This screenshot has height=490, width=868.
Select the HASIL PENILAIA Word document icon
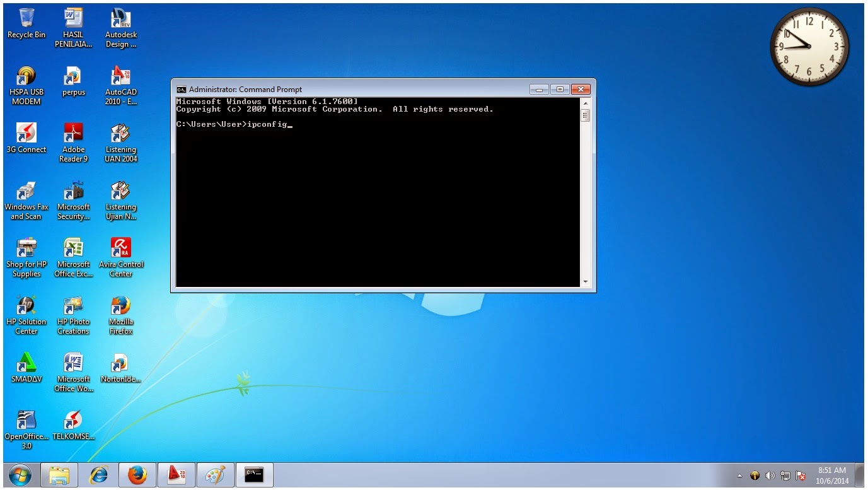(x=73, y=28)
